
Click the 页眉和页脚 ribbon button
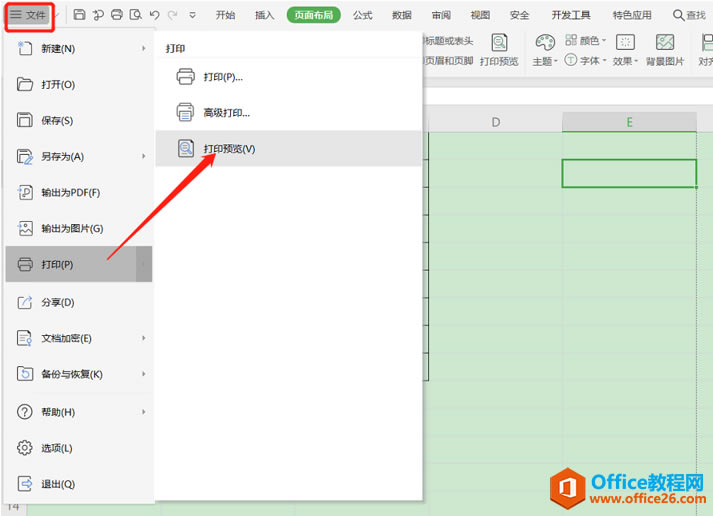pos(448,60)
